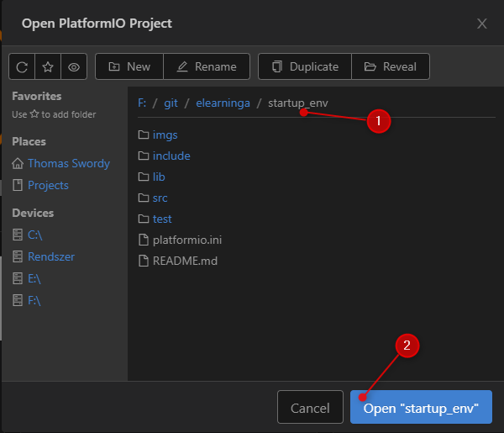Click the Projects bookmark icon
Viewport: 504px width, 433px height.
point(18,185)
